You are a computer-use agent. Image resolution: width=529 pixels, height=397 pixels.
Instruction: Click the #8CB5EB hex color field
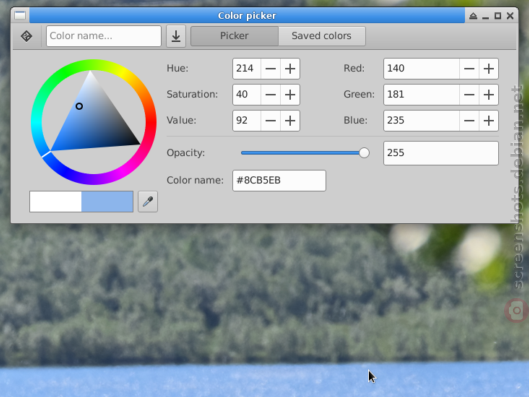pyautogui.click(x=279, y=180)
